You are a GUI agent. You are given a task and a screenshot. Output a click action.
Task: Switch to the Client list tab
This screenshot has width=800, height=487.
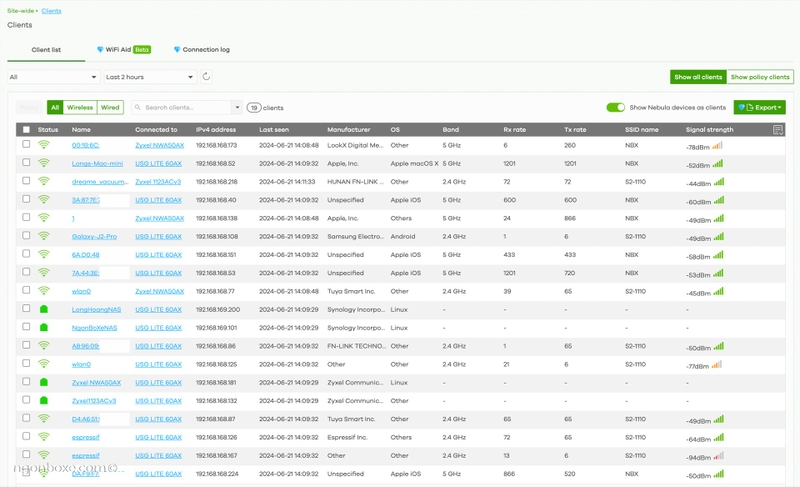(46, 49)
